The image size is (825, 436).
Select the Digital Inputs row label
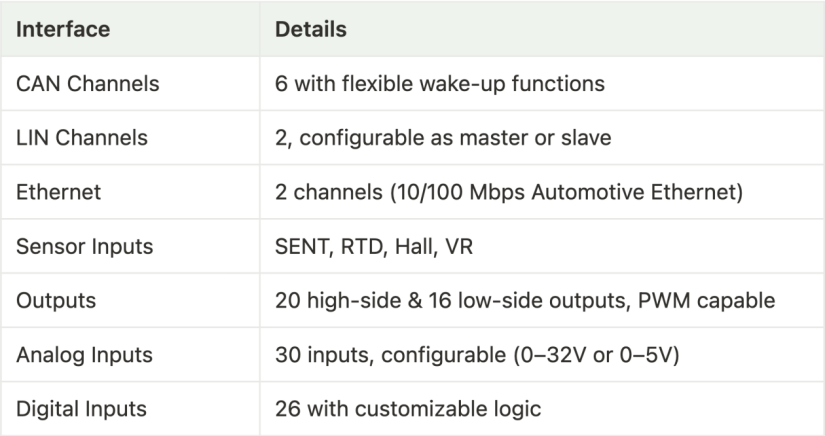click(x=84, y=408)
